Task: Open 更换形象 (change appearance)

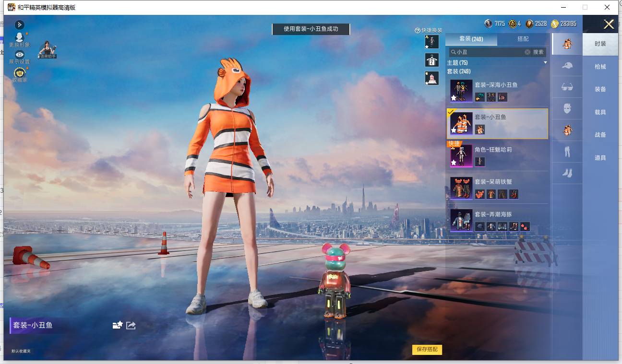Action: click(20, 39)
